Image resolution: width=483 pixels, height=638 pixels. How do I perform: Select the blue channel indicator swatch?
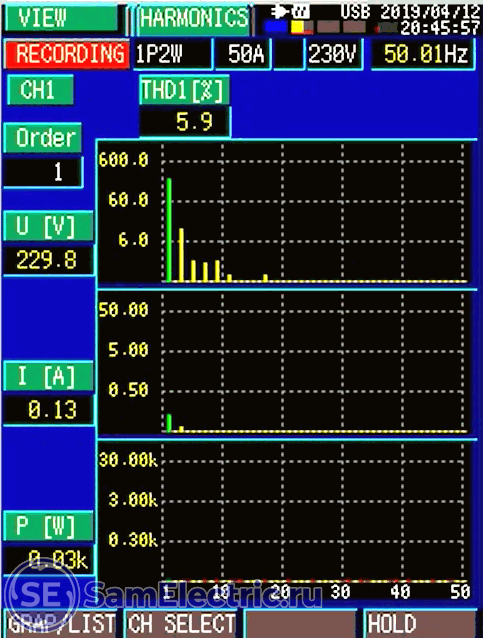coord(277,27)
